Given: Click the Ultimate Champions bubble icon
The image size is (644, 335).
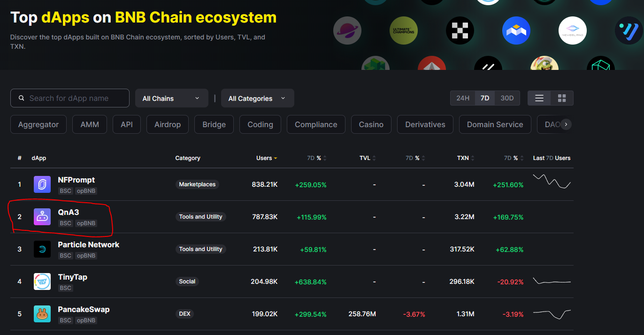Looking at the screenshot, I should [x=404, y=30].
